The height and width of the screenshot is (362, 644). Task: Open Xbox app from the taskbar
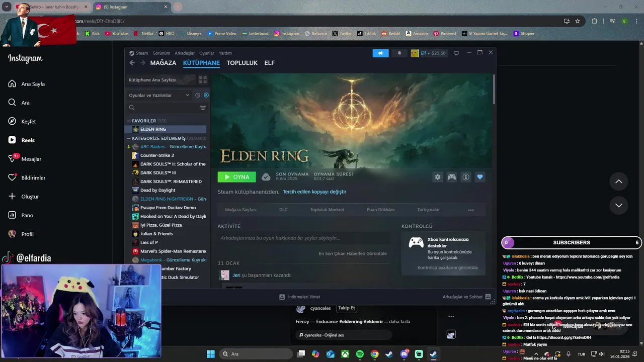point(345,354)
